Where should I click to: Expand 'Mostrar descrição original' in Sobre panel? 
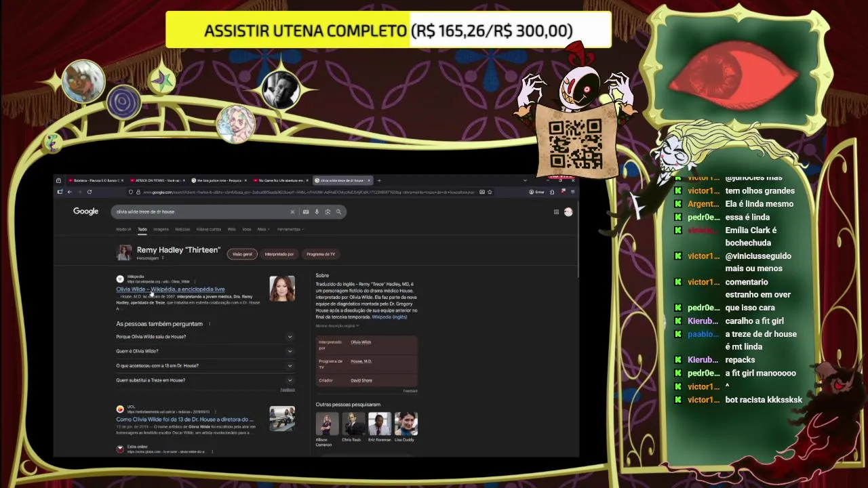[337, 326]
